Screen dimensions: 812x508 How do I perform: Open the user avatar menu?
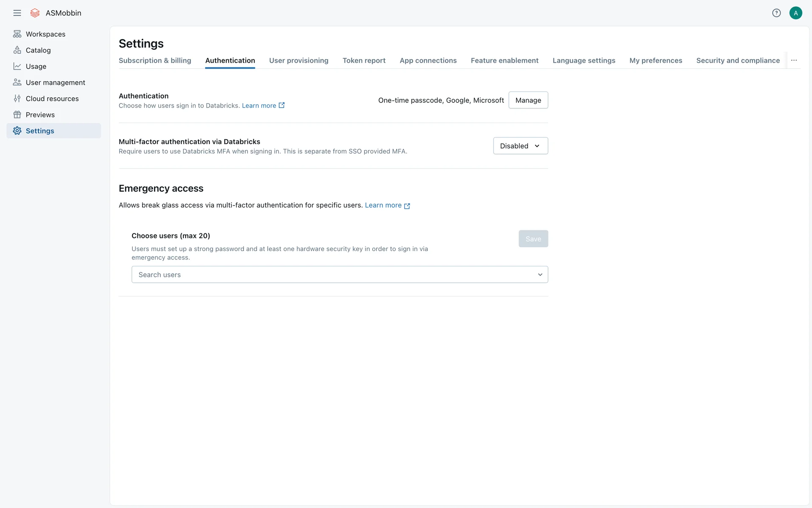tap(796, 13)
